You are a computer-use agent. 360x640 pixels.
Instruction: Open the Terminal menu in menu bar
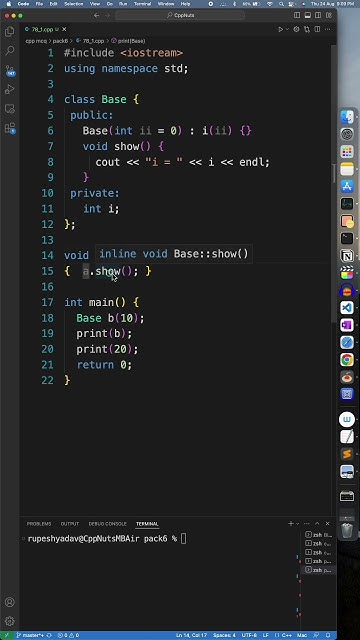pos(142,4)
